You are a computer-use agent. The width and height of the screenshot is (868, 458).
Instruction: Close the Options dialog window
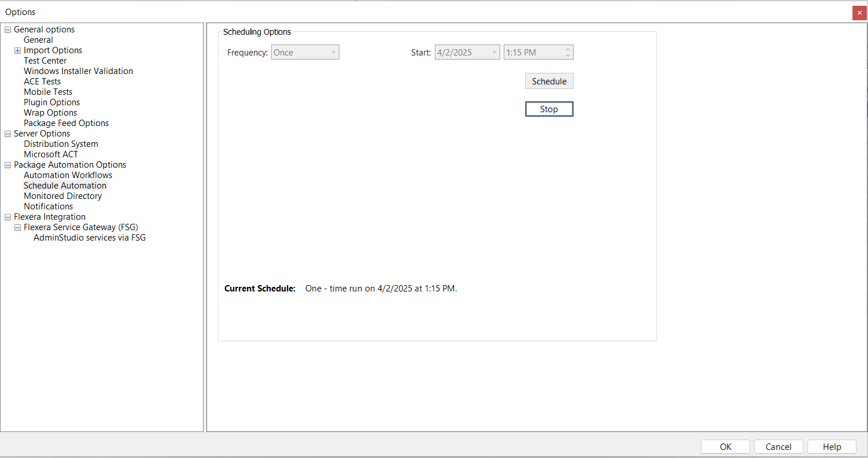click(859, 13)
